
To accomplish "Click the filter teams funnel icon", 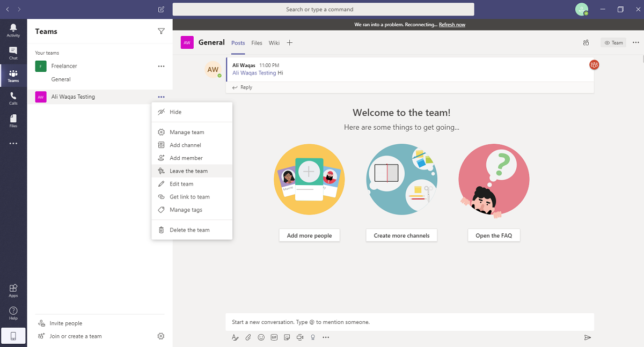I will point(161,31).
